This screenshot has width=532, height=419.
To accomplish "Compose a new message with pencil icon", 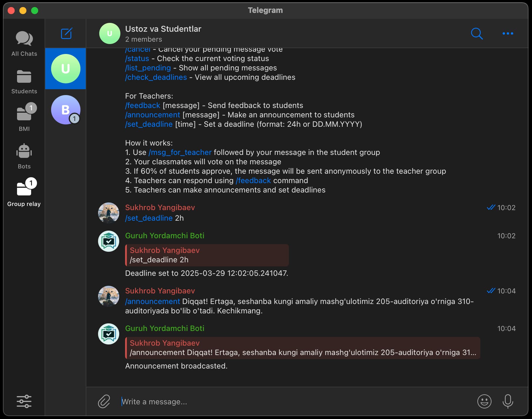I will (67, 33).
